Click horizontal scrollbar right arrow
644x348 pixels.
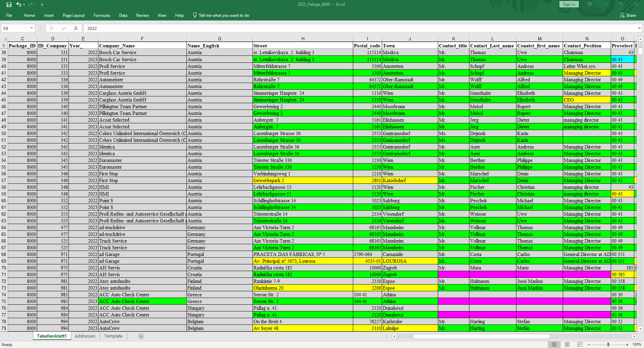634,336
